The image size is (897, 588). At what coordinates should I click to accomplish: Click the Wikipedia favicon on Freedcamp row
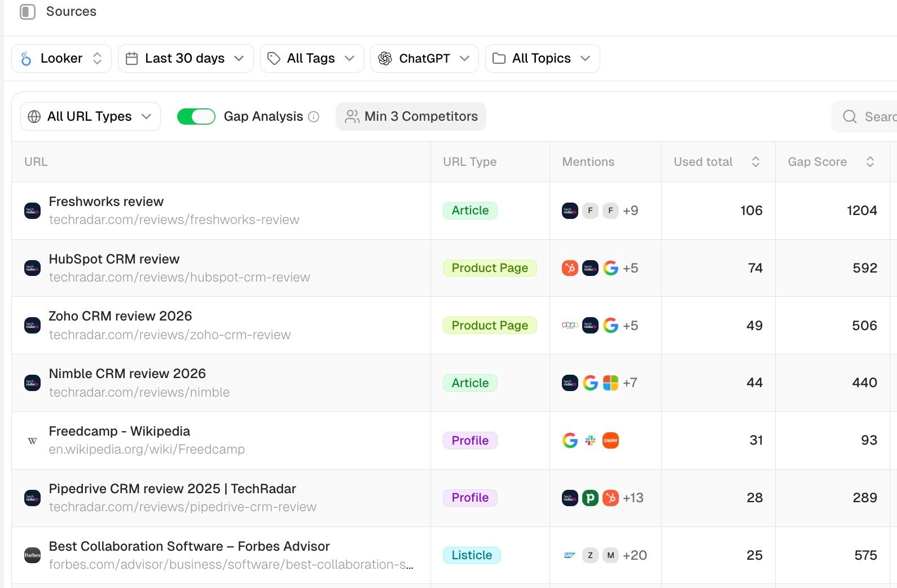[x=33, y=441]
